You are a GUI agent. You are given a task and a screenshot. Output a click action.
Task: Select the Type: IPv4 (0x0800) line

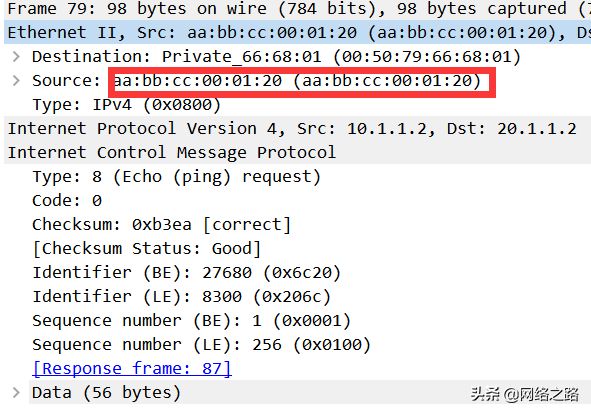click(x=127, y=105)
